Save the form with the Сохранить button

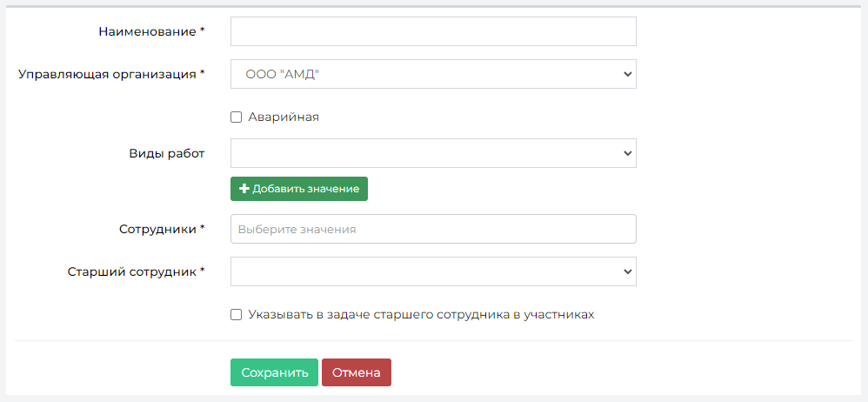[274, 372]
